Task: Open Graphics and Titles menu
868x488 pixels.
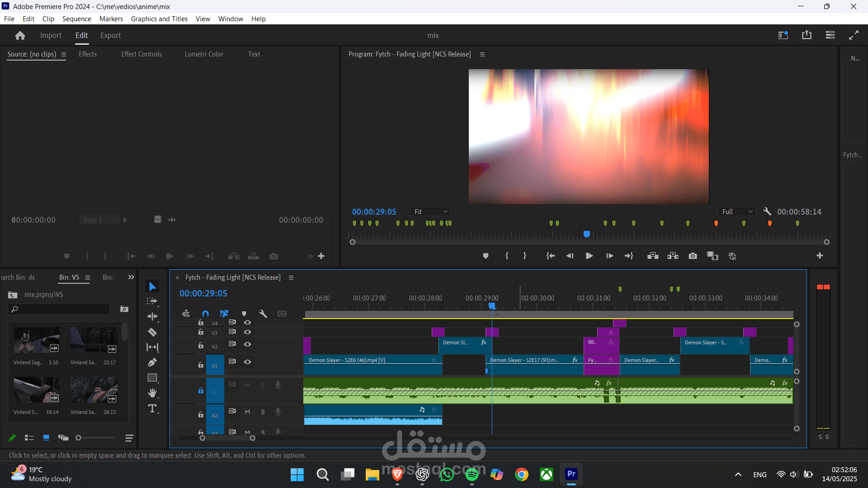Action: [159, 19]
